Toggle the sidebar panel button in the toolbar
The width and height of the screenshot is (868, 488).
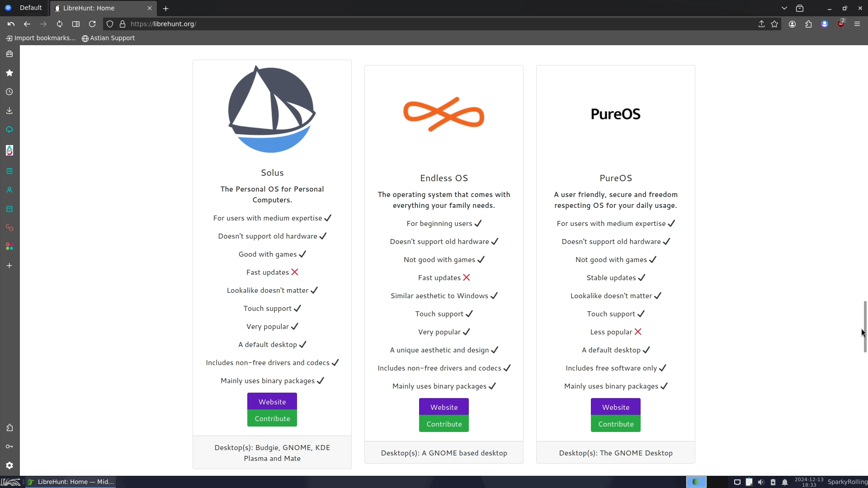click(76, 24)
